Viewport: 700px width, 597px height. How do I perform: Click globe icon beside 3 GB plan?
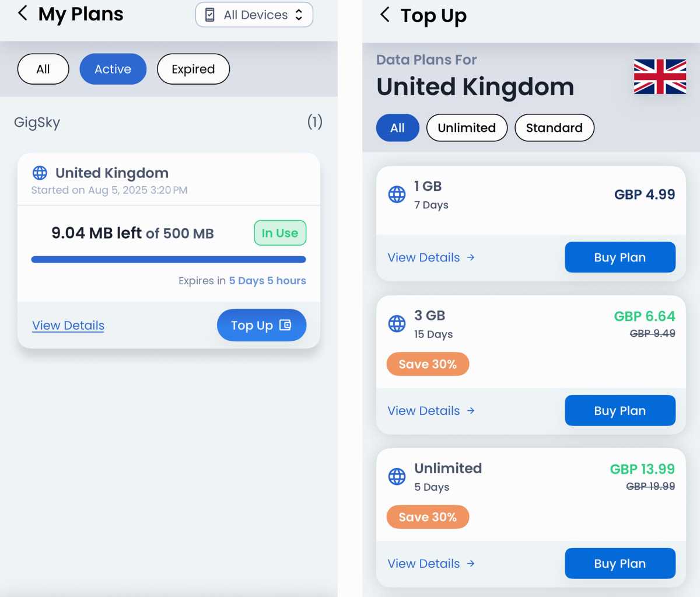(x=397, y=323)
